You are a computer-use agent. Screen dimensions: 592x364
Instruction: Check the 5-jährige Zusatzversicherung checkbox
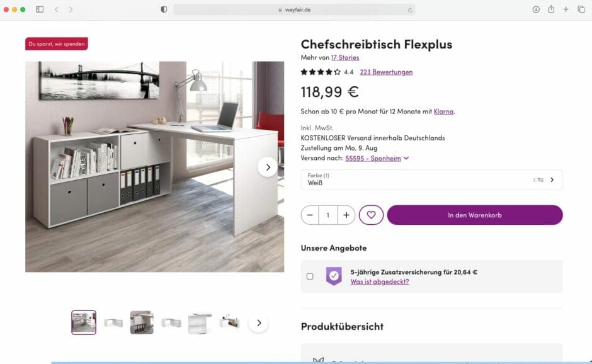(x=310, y=276)
